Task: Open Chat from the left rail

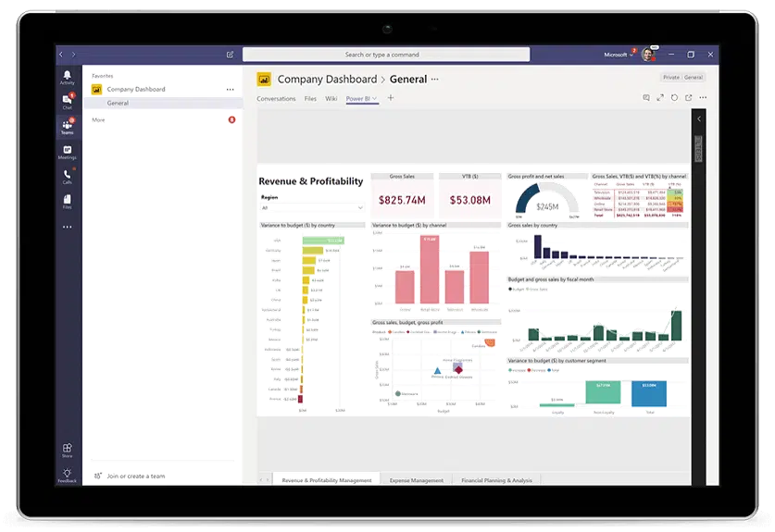Action: click(68, 101)
